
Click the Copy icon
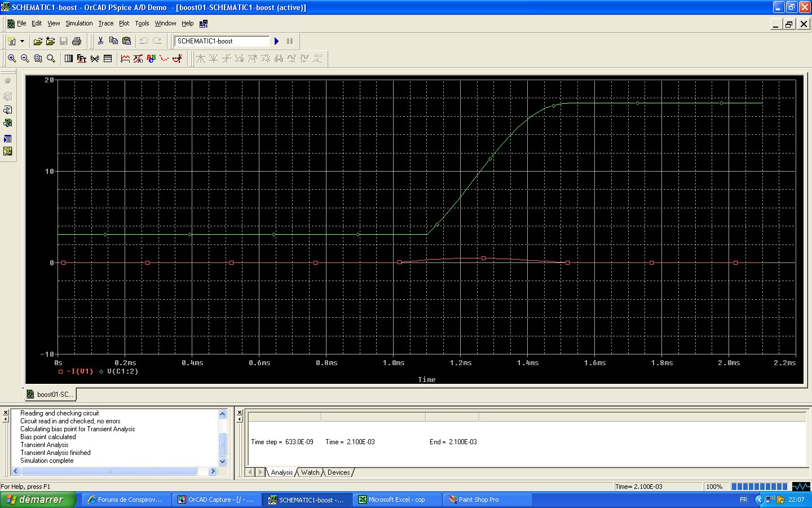(113, 41)
